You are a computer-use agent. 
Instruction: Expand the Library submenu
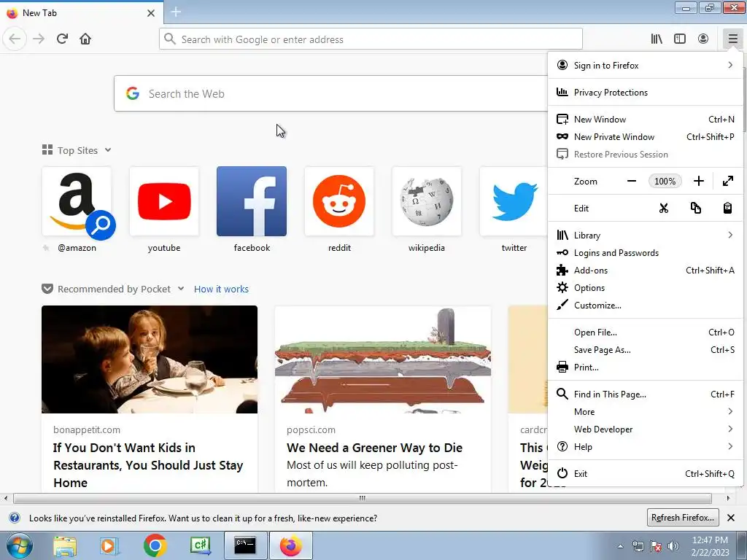tap(646, 236)
